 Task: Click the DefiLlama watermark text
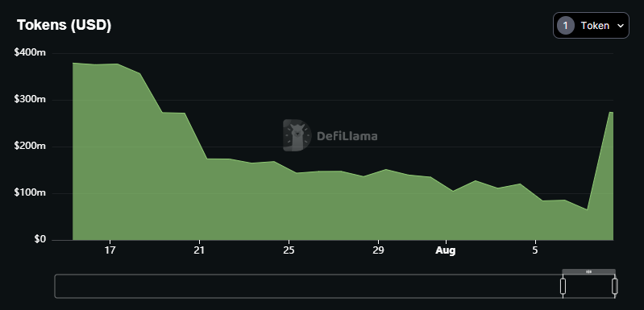[x=347, y=136]
